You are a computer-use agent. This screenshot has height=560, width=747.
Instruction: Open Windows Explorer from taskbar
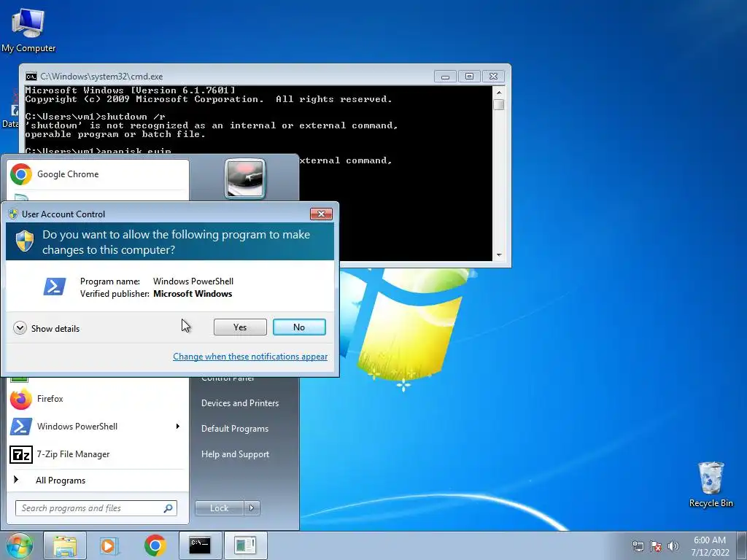[x=65, y=545]
